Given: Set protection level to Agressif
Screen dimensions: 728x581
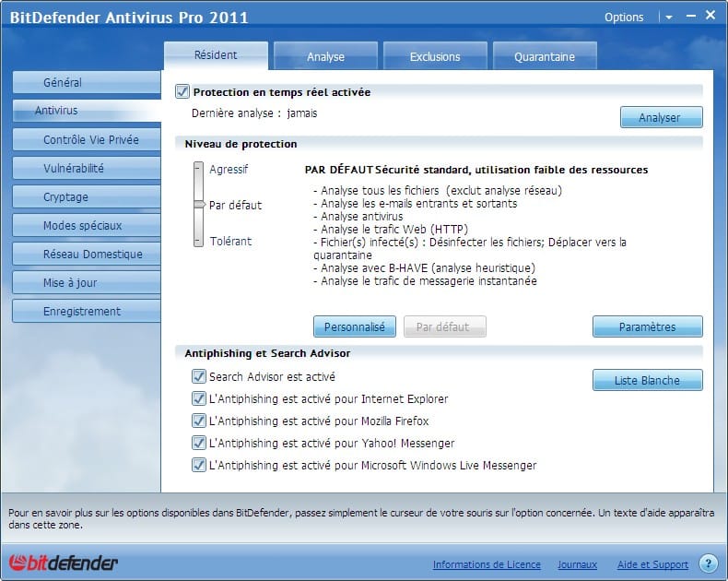Looking at the screenshot, I should 229,169.
